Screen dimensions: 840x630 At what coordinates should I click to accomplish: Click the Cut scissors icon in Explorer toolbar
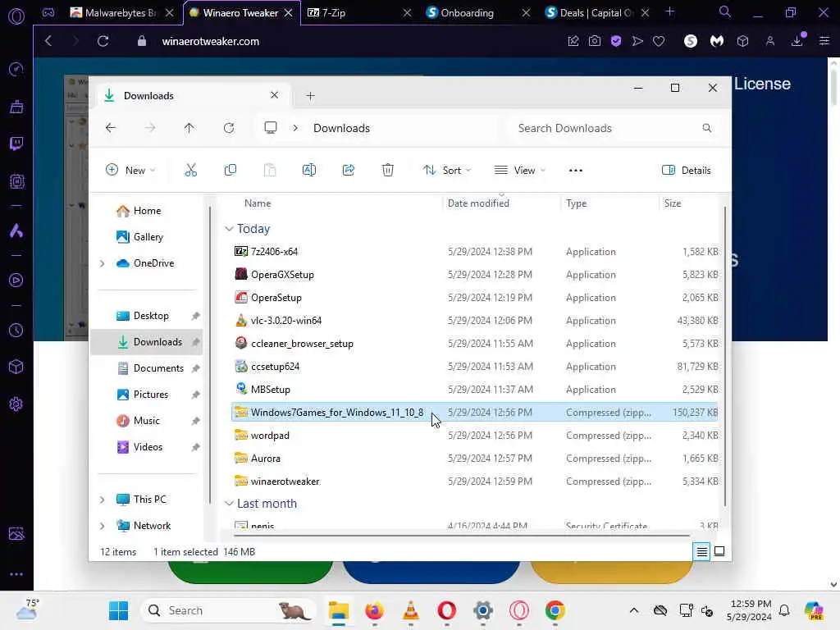point(190,171)
